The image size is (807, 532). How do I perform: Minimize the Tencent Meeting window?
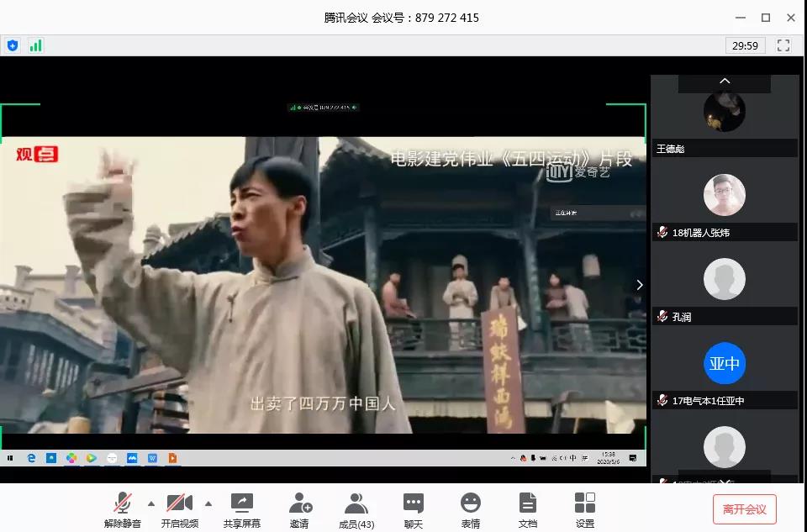coord(741,18)
